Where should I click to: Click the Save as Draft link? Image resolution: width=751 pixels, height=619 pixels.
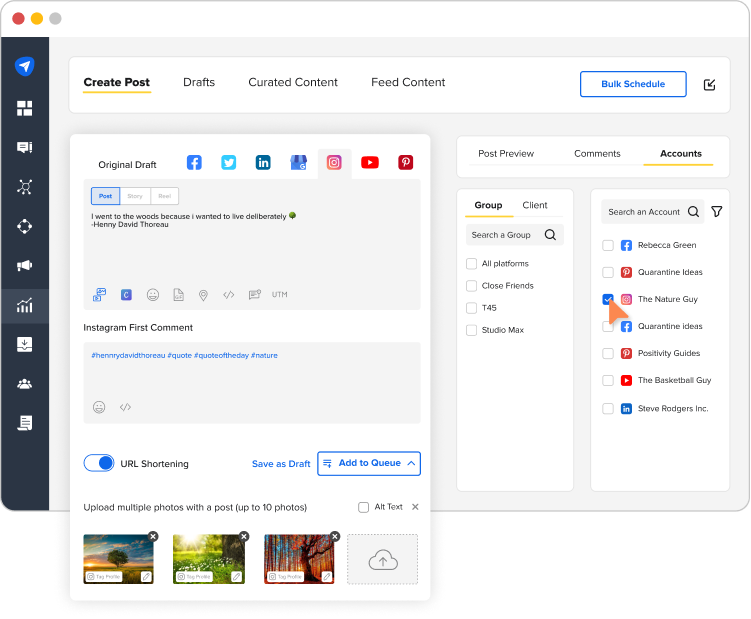pyautogui.click(x=281, y=464)
